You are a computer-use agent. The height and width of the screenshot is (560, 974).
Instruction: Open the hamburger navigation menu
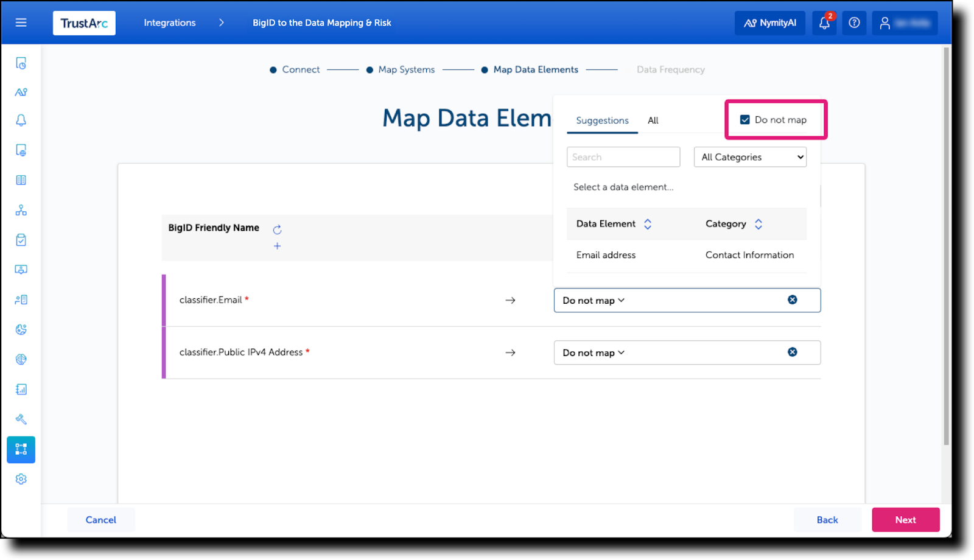21,23
